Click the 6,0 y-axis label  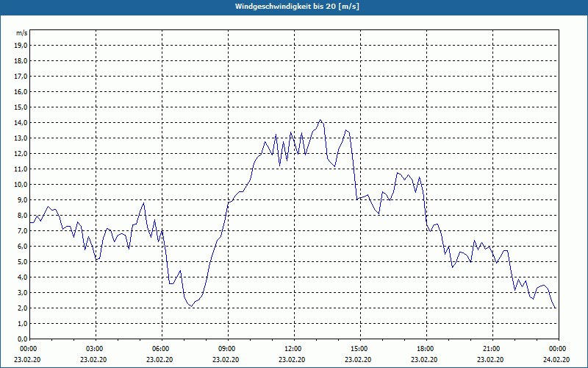point(23,247)
